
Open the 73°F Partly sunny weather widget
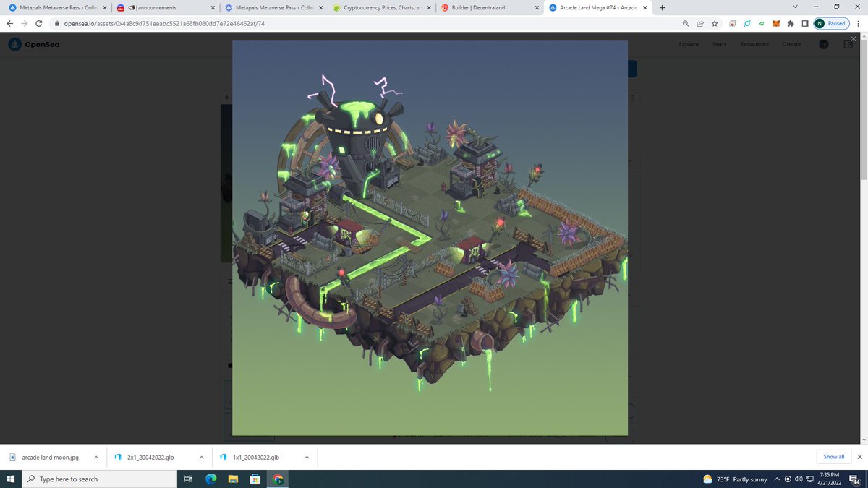point(735,479)
